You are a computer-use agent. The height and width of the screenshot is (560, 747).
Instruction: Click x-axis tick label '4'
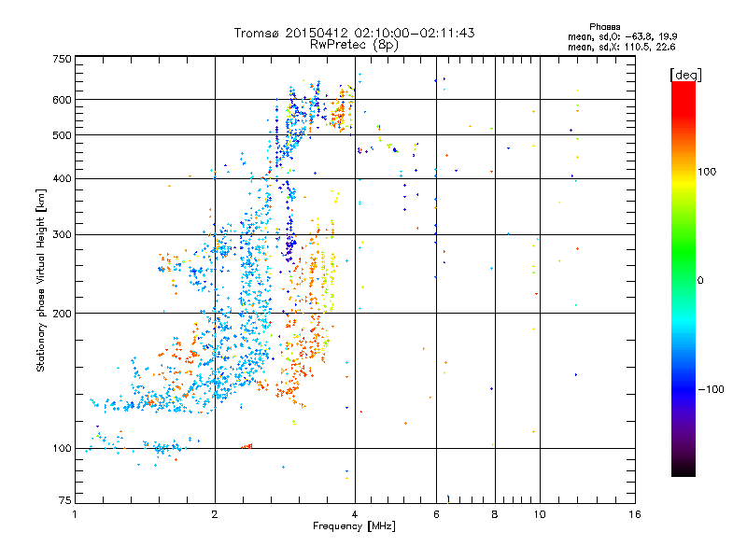[x=355, y=514]
